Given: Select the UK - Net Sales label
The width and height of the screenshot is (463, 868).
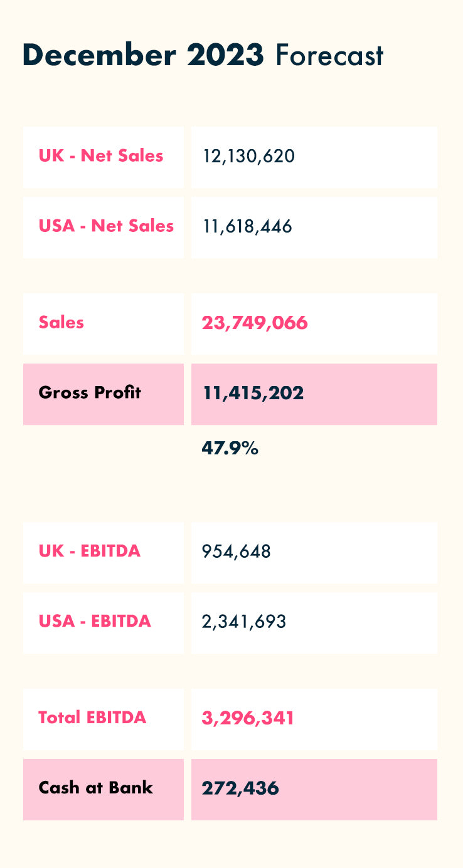Looking at the screenshot, I should [x=101, y=156].
